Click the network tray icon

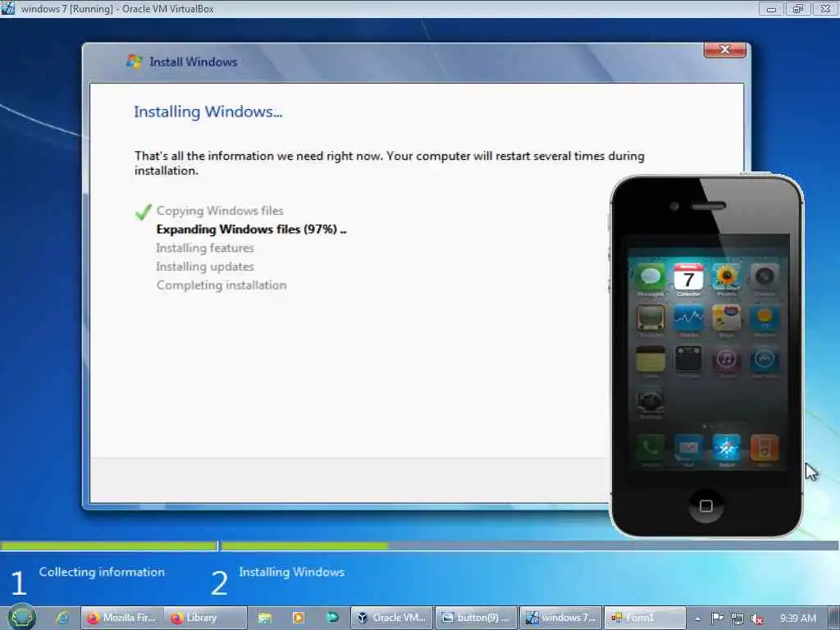(x=737, y=619)
